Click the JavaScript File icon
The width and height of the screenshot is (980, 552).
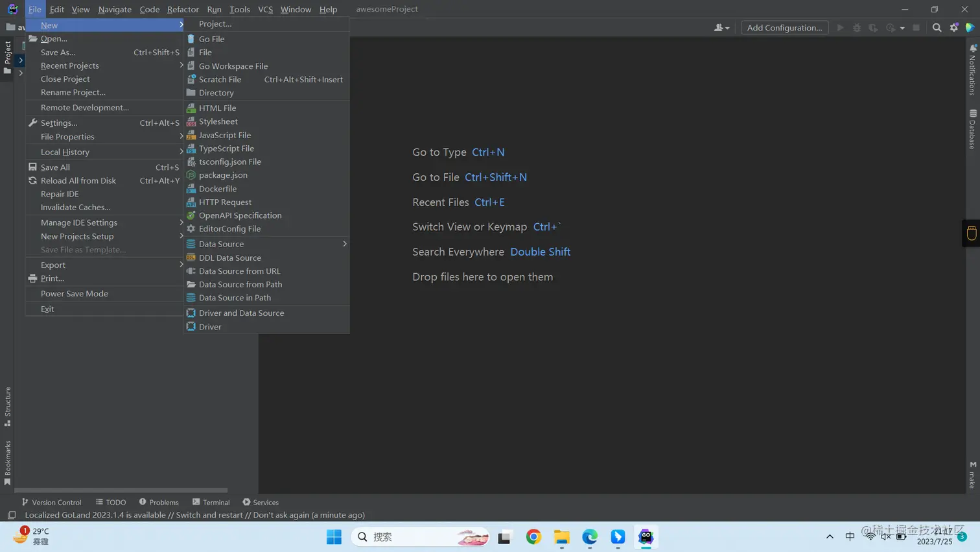tap(191, 135)
